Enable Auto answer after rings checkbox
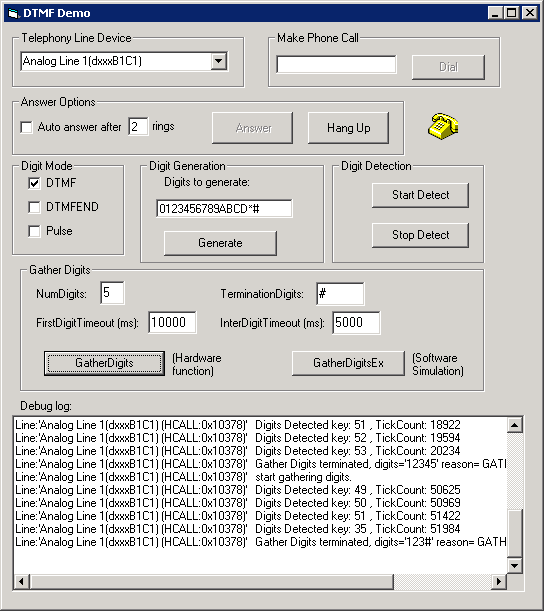 pos(26,127)
